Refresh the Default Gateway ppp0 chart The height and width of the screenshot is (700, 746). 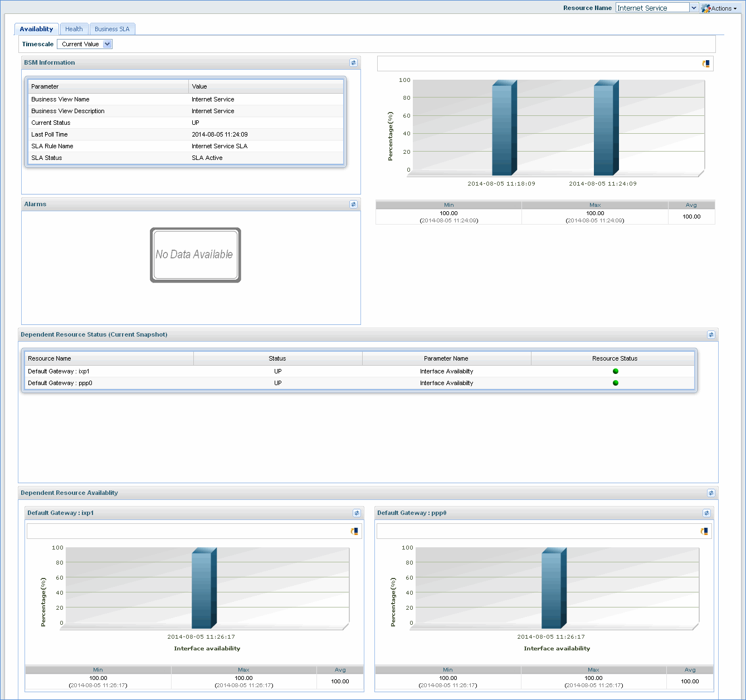(x=706, y=513)
